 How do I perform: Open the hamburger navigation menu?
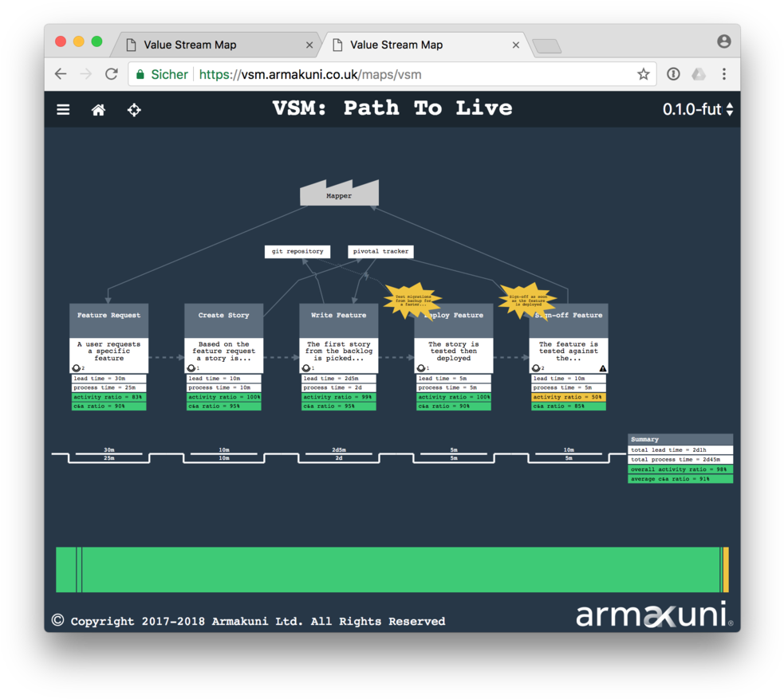pyautogui.click(x=63, y=109)
